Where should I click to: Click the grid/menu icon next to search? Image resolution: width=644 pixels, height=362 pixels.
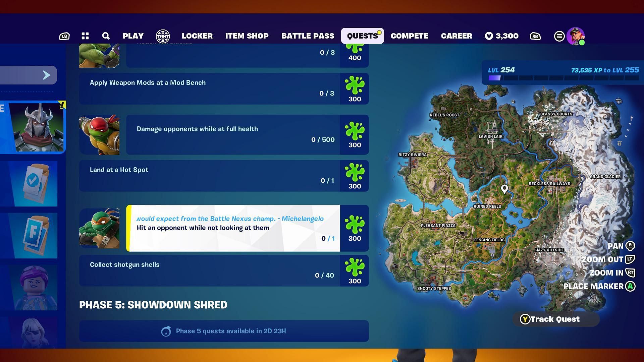click(85, 36)
